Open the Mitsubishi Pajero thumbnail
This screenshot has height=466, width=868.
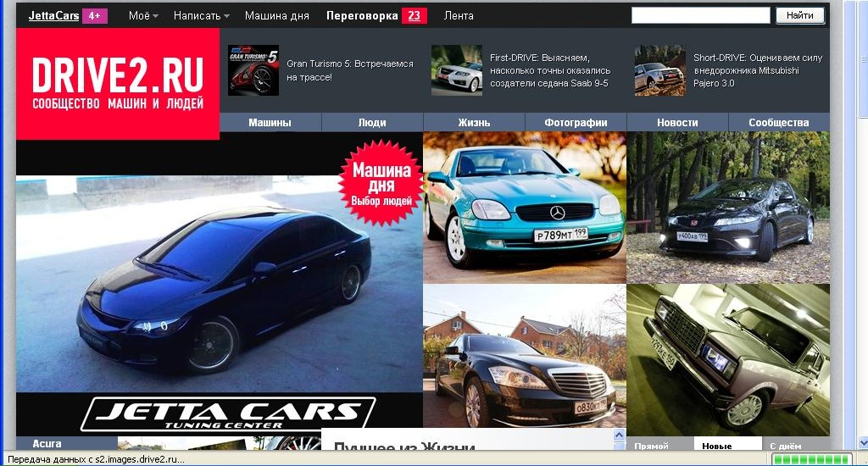659,70
